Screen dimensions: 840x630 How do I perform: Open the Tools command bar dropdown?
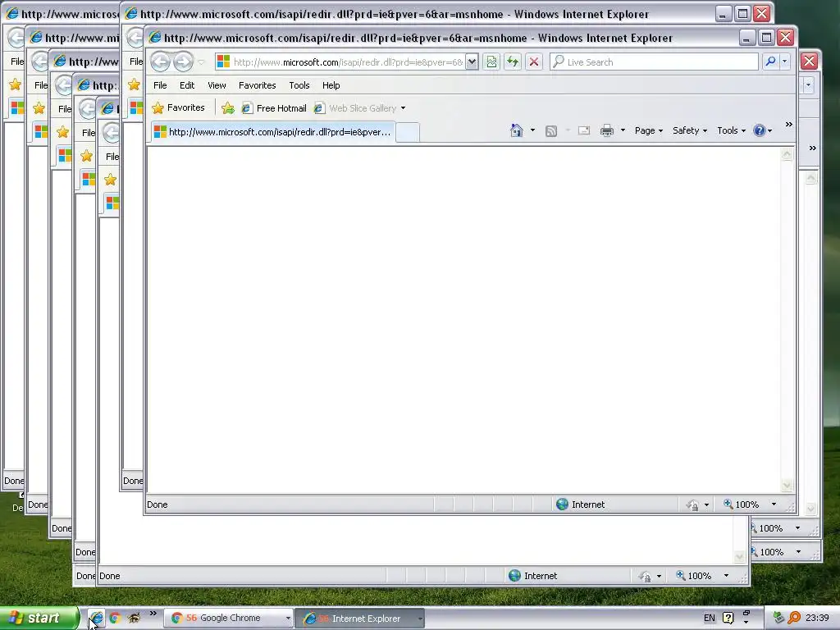tap(731, 130)
